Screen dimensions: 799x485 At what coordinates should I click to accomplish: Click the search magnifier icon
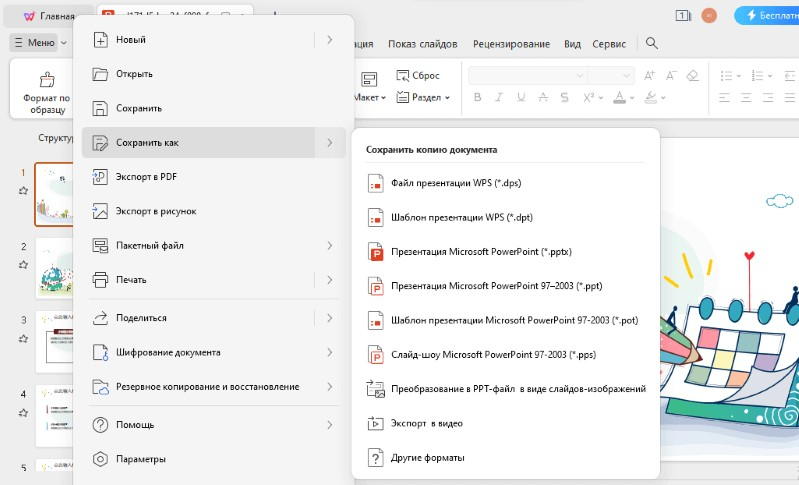[x=652, y=43]
